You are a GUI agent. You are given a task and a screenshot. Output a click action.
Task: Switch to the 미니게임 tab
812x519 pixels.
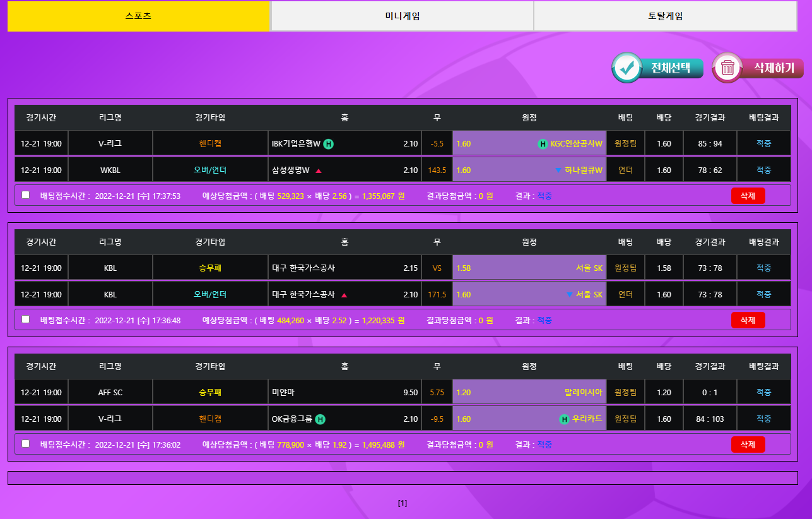[x=402, y=16]
